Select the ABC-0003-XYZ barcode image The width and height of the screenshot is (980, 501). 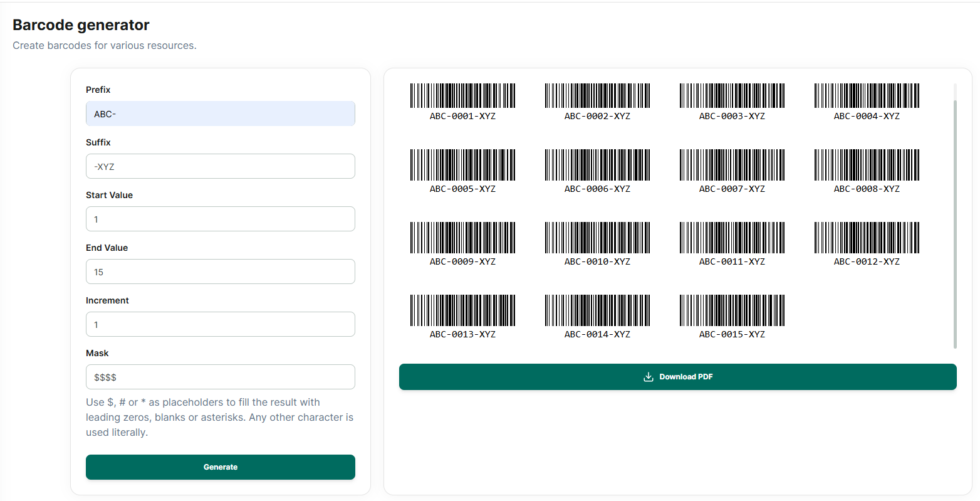coord(732,95)
